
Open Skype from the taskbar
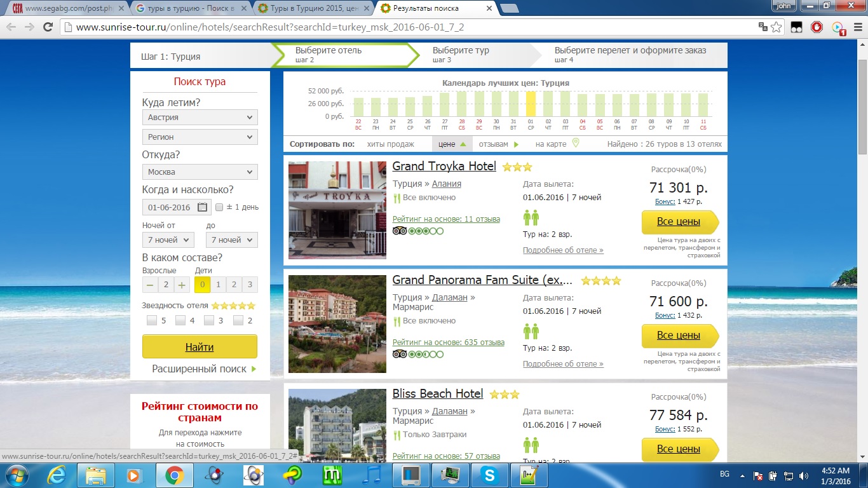pyautogui.click(x=489, y=475)
